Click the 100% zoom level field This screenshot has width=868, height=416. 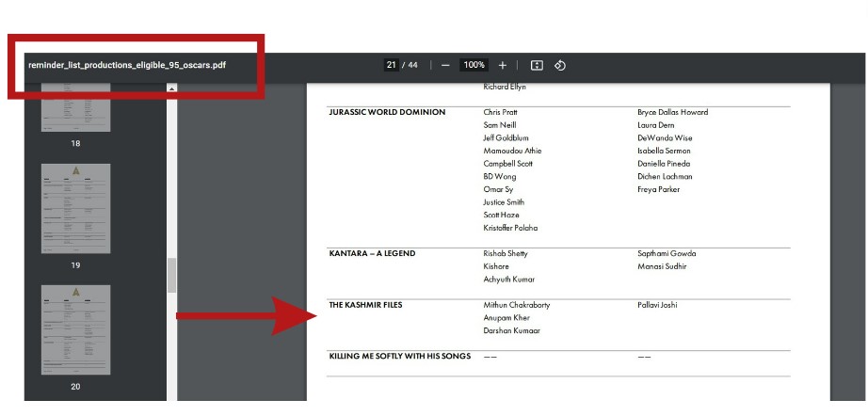pos(474,66)
